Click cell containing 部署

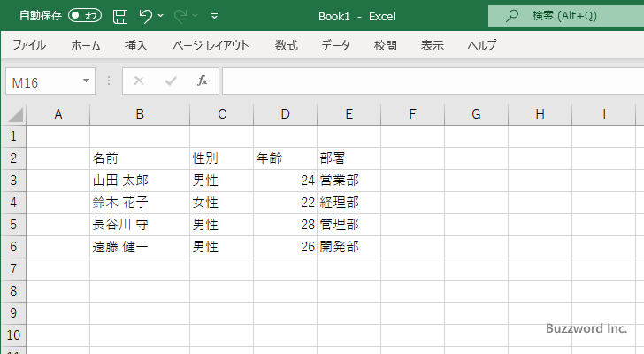pos(349,158)
